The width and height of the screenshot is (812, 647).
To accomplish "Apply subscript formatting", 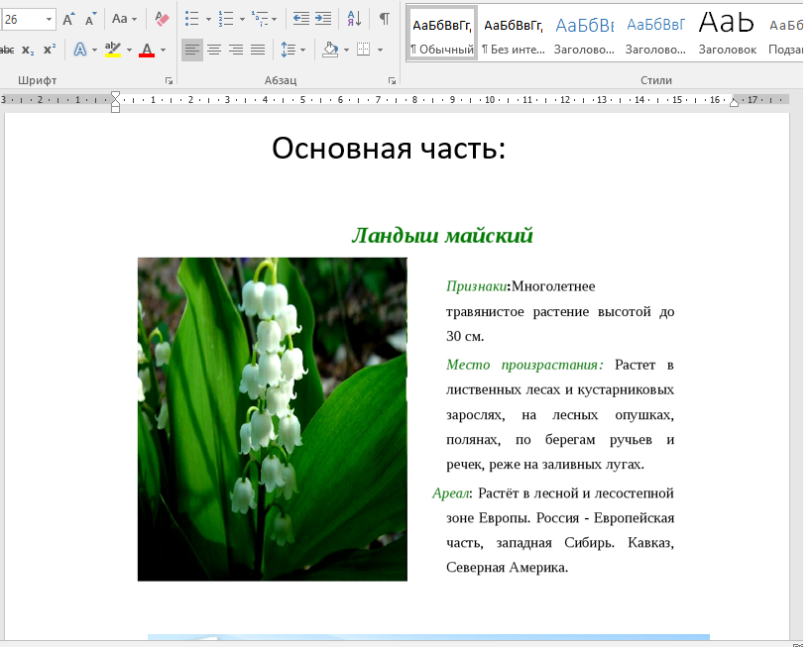I will click(28, 50).
